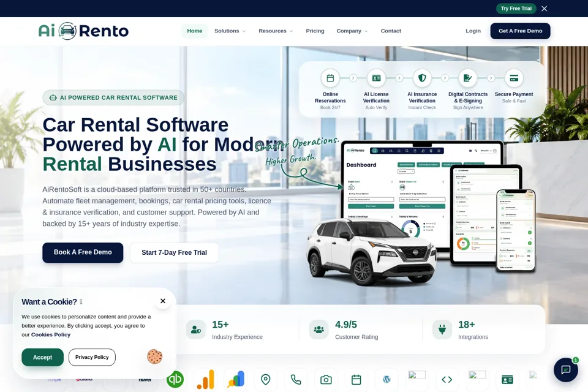Viewport: 588px width, 392px height.
Task: Select the AI Insurance Verification shield icon
Action: coord(422,78)
